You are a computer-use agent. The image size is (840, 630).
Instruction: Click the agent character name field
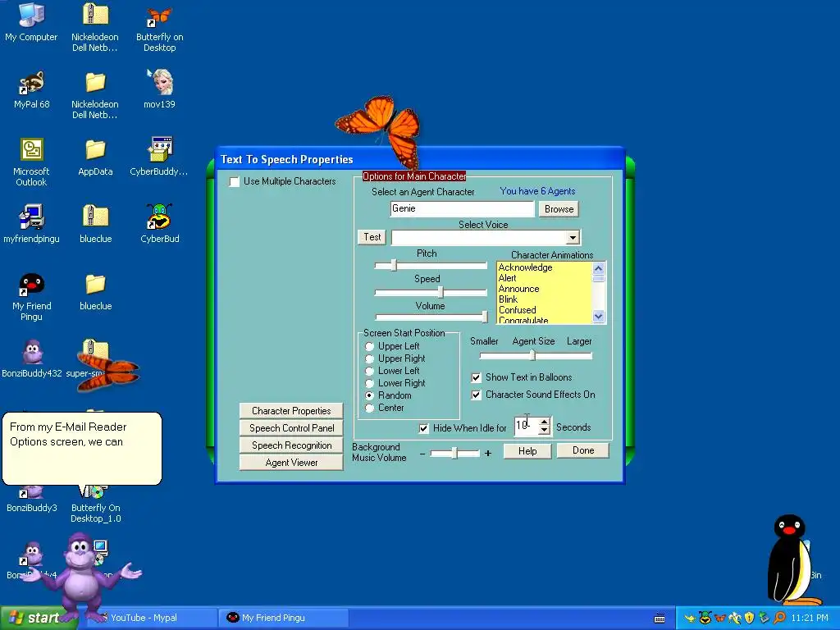pyautogui.click(x=463, y=209)
